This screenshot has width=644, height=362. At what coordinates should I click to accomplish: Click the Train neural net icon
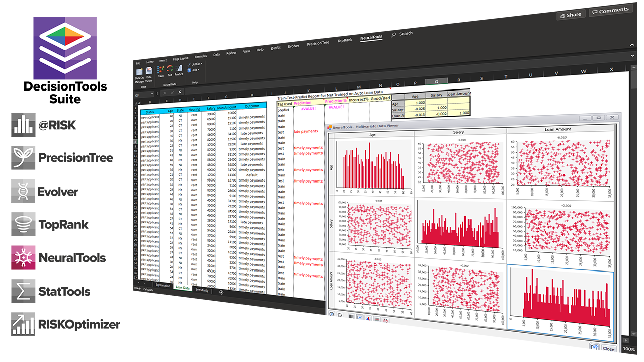coord(161,69)
